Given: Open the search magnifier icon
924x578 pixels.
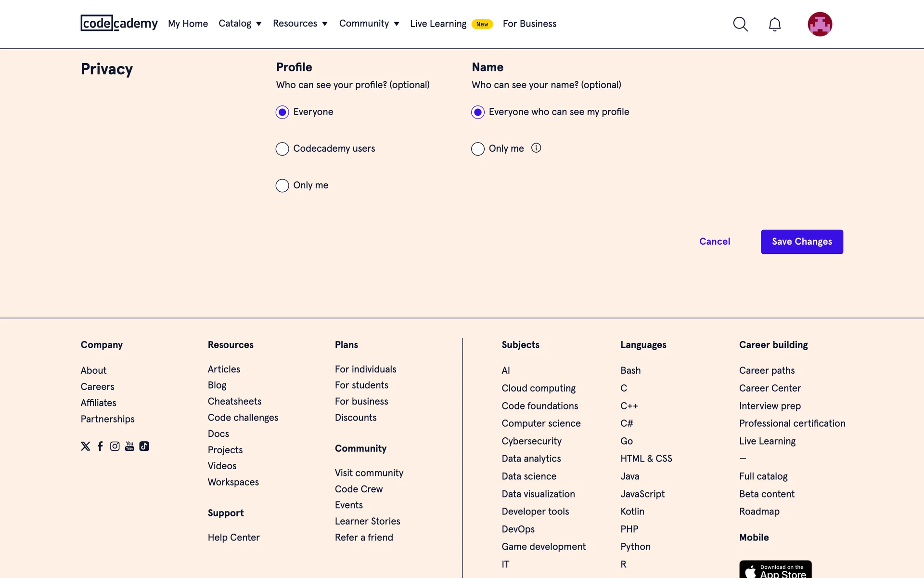Looking at the screenshot, I should click(740, 24).
